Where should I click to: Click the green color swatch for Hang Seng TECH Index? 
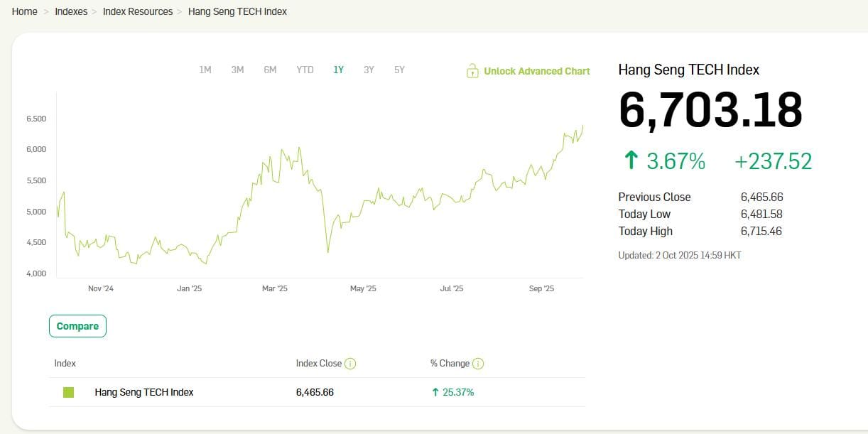[x=68, y=392]
